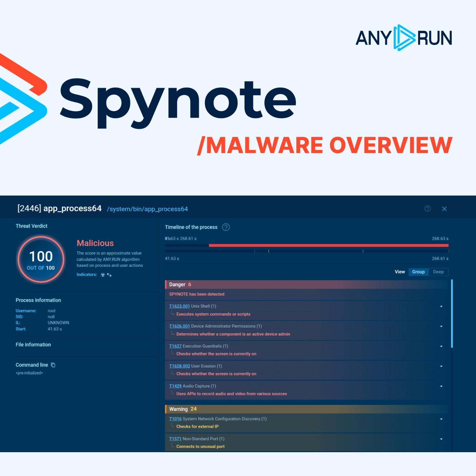The image size is (476, 476).
Task: Select 'Executes system commands or scripts'
Action: point(213,314)
